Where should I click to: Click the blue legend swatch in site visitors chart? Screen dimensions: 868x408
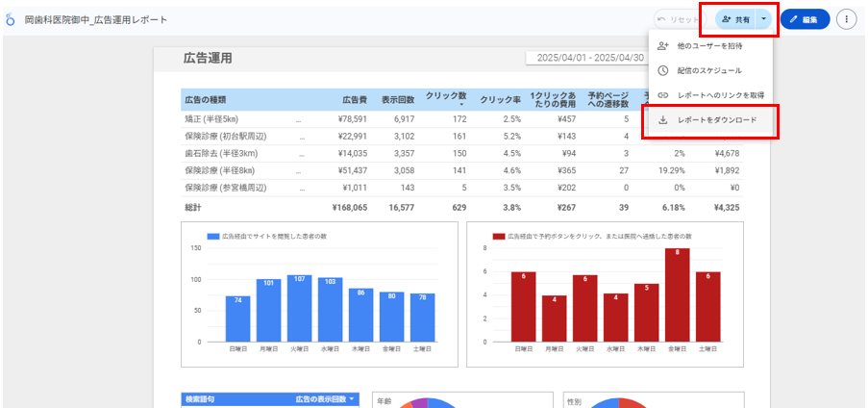(212, 235)
